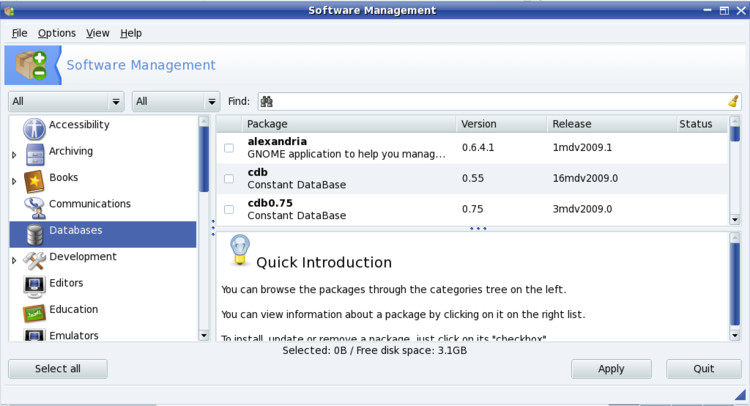
Task: Click the Emulators category icon
Action: click(x=34, y=335)
